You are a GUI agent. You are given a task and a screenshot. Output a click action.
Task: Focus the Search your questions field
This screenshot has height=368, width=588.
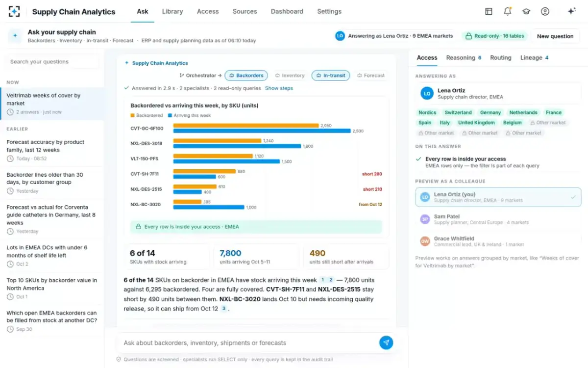tap(52, 62)
